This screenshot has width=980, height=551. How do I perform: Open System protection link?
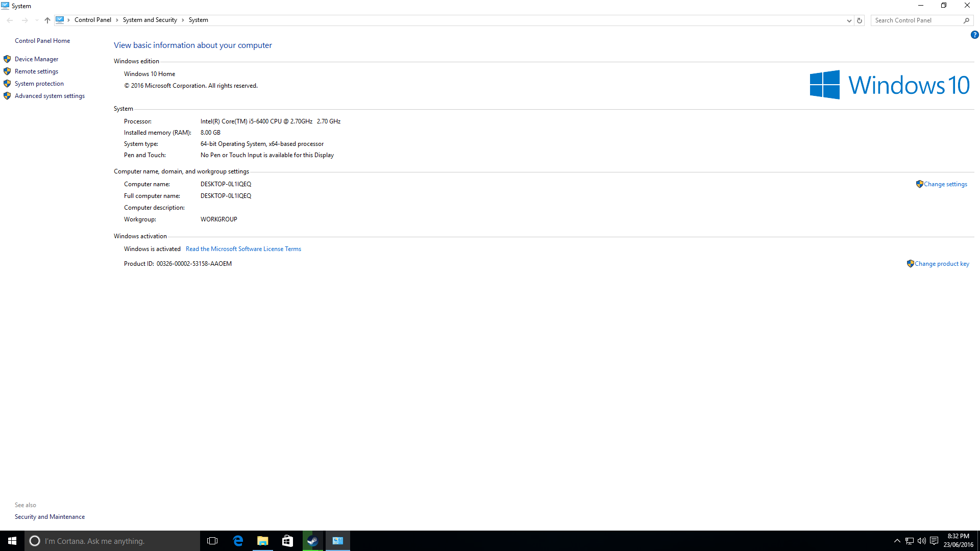39,84
